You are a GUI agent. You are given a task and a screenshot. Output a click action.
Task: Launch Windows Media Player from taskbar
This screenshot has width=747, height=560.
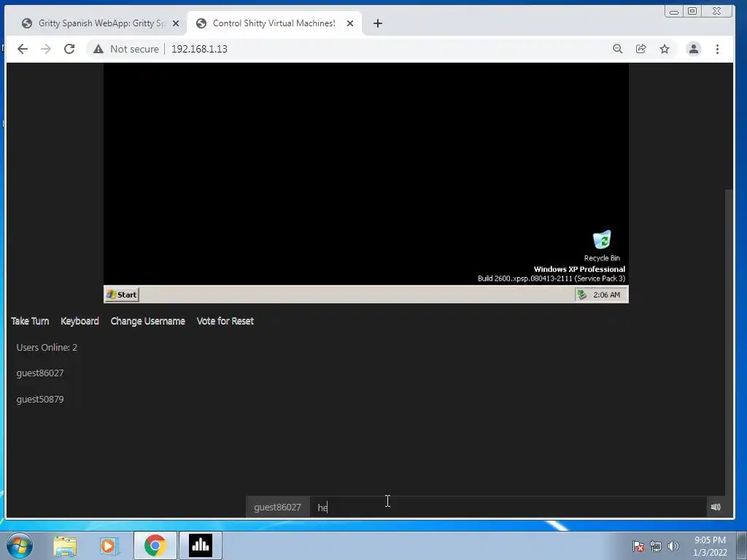[109, 545]
